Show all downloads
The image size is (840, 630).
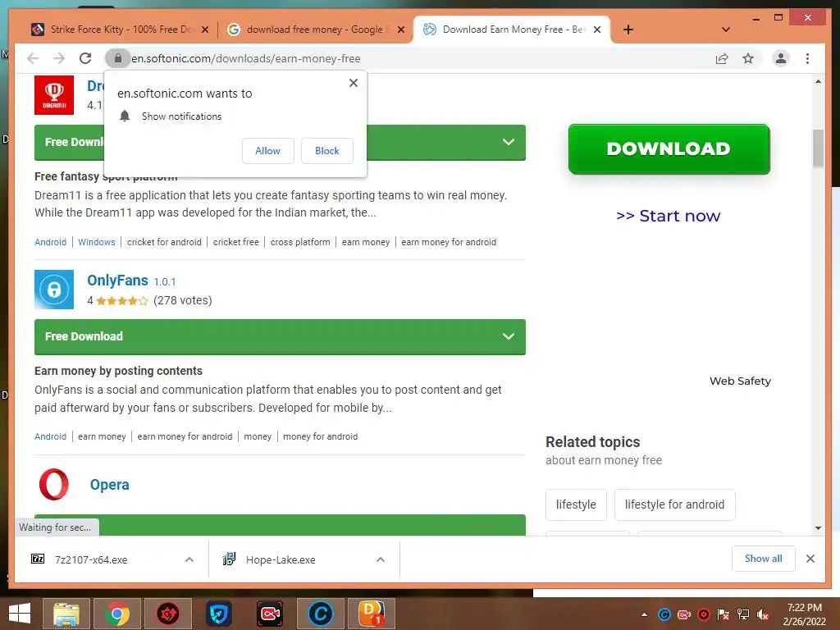point(764,559)
